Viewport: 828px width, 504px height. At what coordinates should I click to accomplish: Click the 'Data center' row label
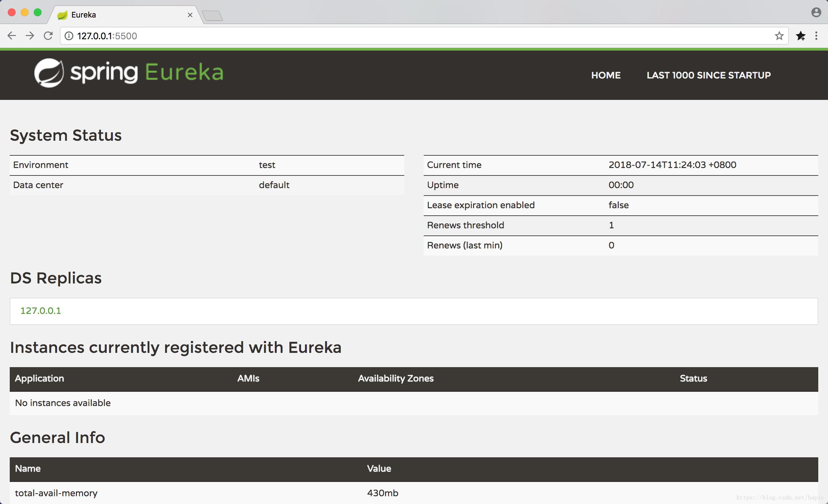(38, 185)
